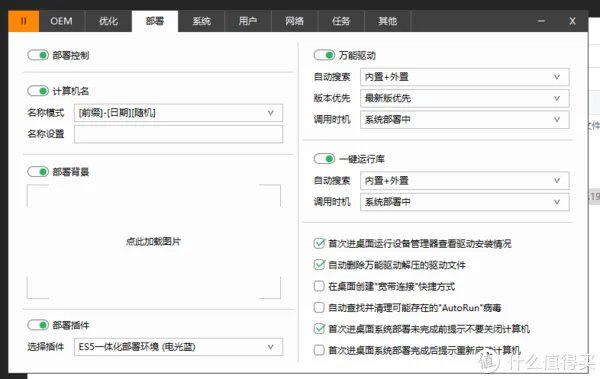Toggle the 计算机名 switch
This screenshot has height=379, width=600.
[38, 91]
